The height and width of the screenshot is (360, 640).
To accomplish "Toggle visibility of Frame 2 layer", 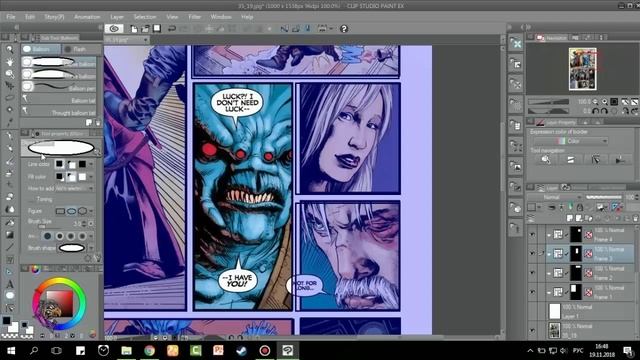I will 532,273.
